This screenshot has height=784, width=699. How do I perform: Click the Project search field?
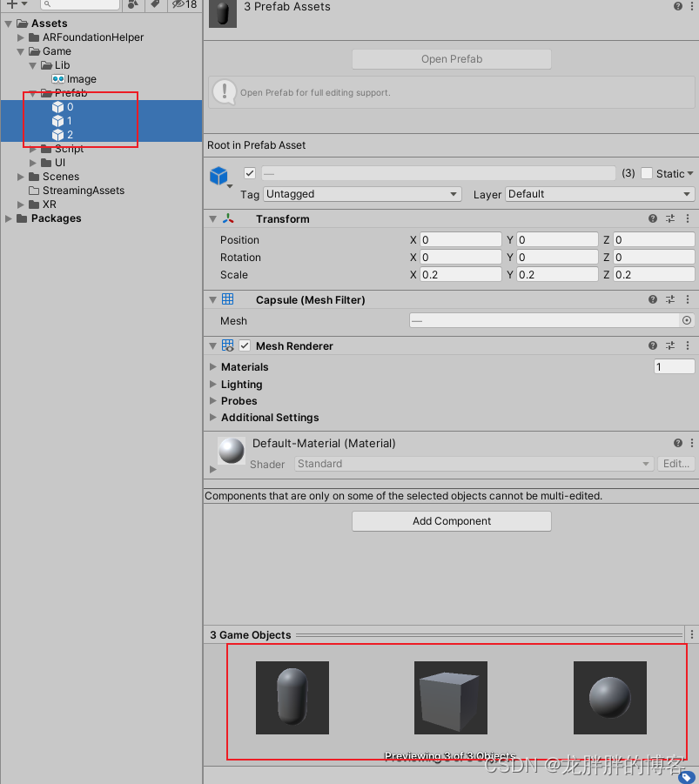(x=80, y=4)
